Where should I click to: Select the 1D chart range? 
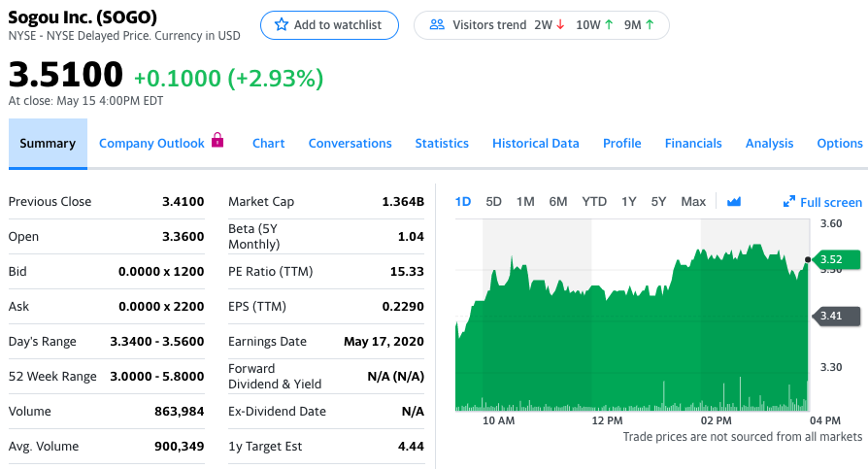[463, 202]
